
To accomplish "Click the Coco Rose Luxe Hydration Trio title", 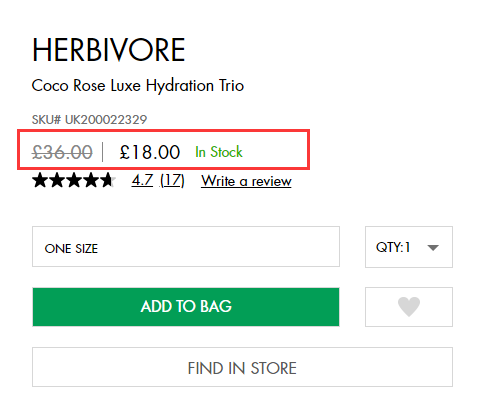I will [x=138, y=86].
